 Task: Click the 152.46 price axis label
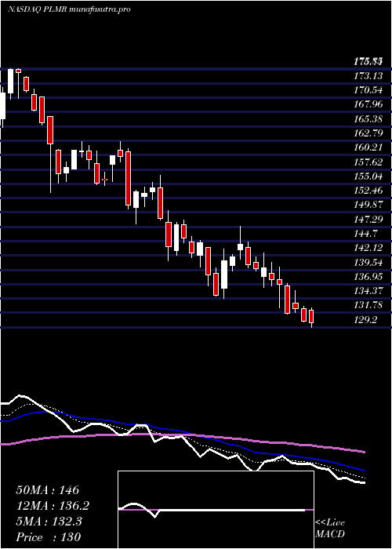point(368,191)
